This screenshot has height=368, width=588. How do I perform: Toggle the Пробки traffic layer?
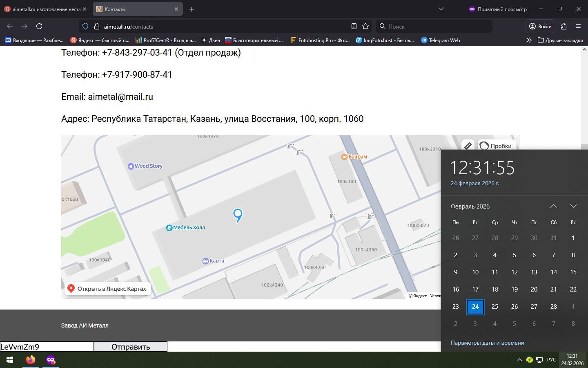tap(497, 146)
